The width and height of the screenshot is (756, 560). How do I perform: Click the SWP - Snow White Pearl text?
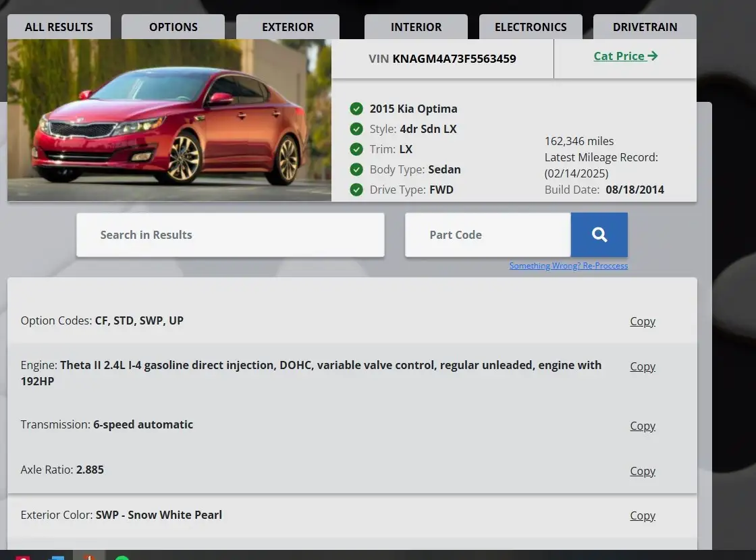coord(159,515)
